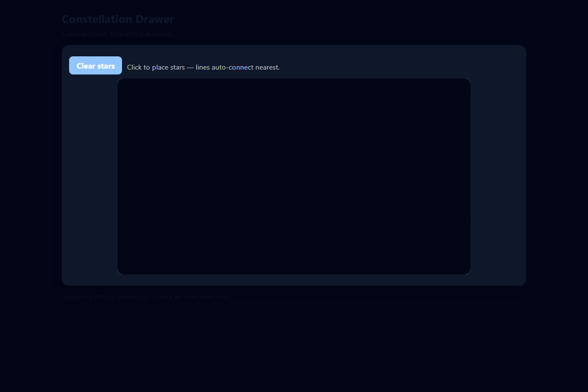Click the 'remix freely' words in the footer
The image size is (588, 392).
(x=214, y=297)
